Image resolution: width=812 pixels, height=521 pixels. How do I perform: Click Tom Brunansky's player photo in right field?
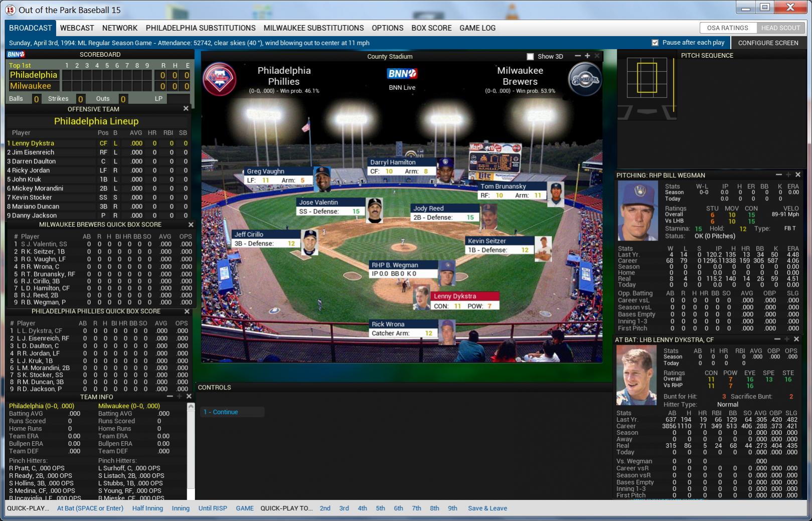[556, 194]
